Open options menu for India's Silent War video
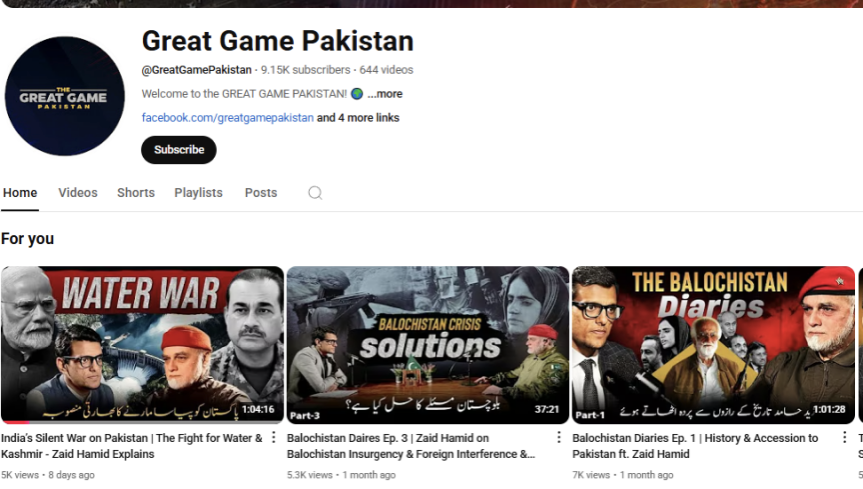 point(274,438)
